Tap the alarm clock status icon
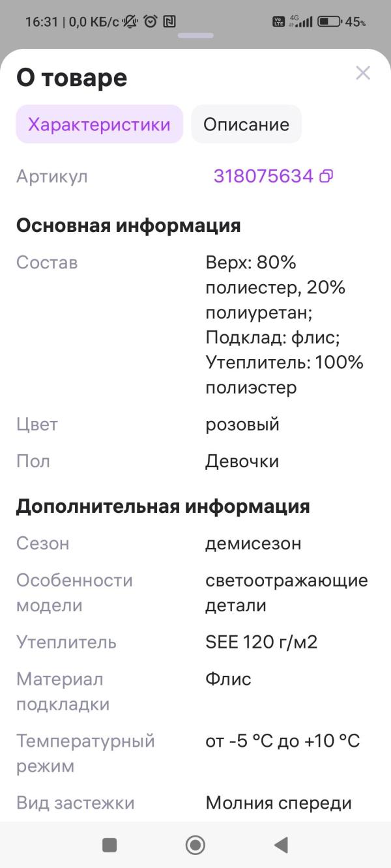This screenshot has height=868, width=391. tap(151, 22)
